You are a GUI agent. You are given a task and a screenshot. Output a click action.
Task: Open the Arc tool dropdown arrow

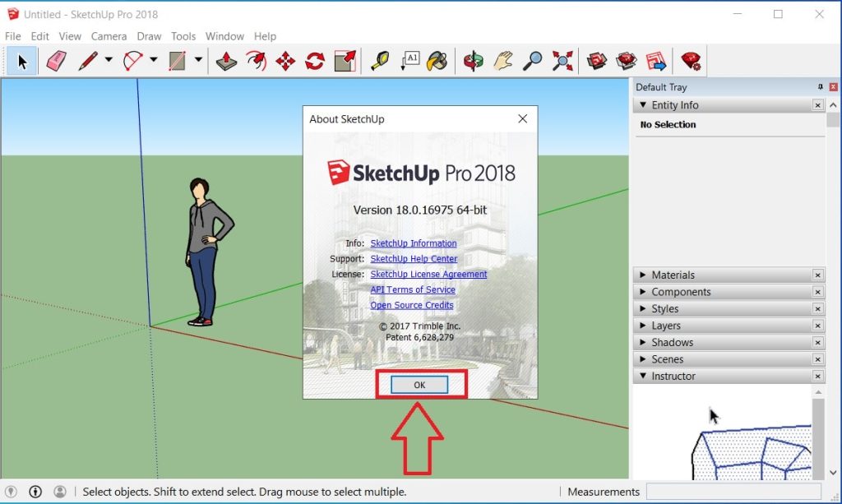point(154,59)
